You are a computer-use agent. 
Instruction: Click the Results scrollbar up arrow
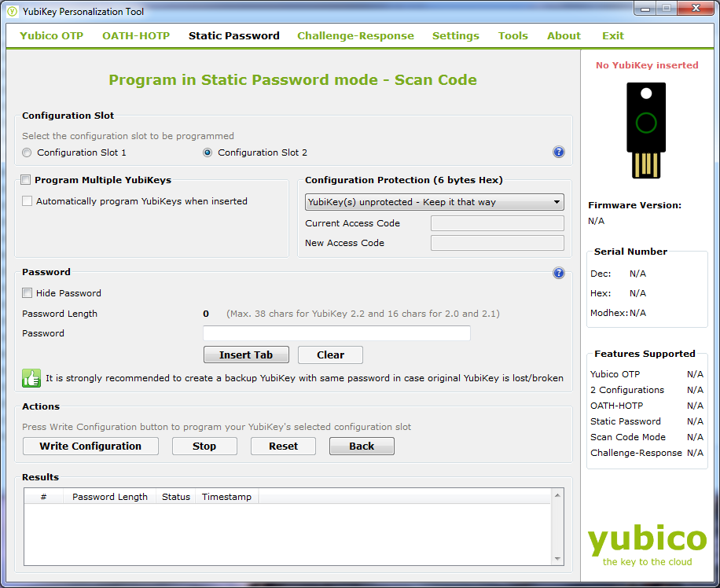coord(557,495)
